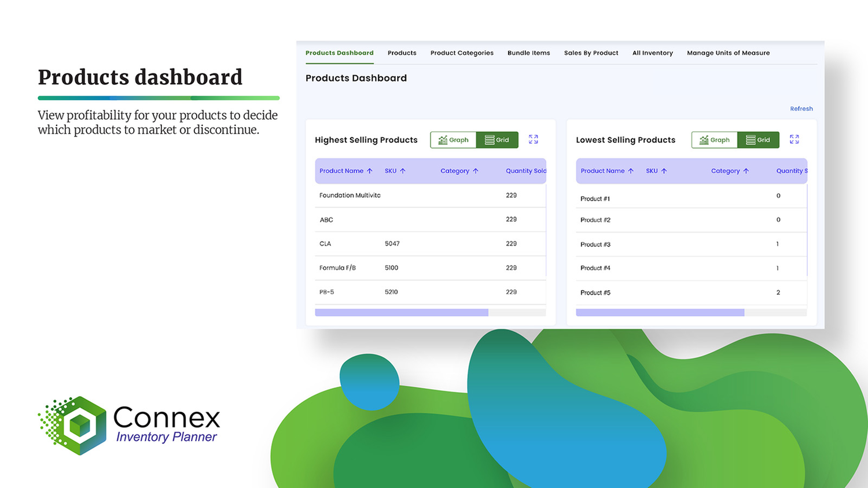Click the Refresh link
The image size is (868, 488).
[801, 109]
